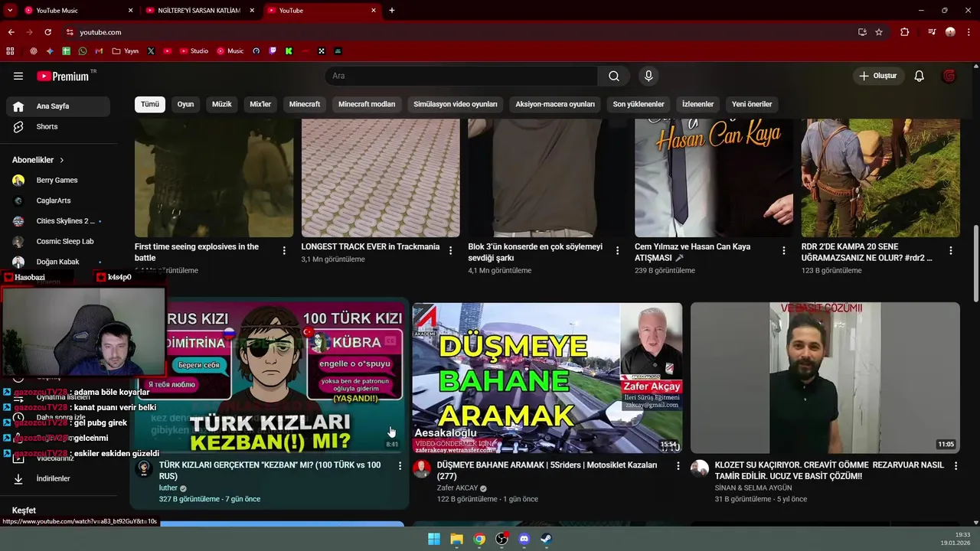The height and width of the screenshot is (551, 980).
Task: Open options for TÜRK KIZLARI KEZBAN video
Action: (x=400, y=465)
